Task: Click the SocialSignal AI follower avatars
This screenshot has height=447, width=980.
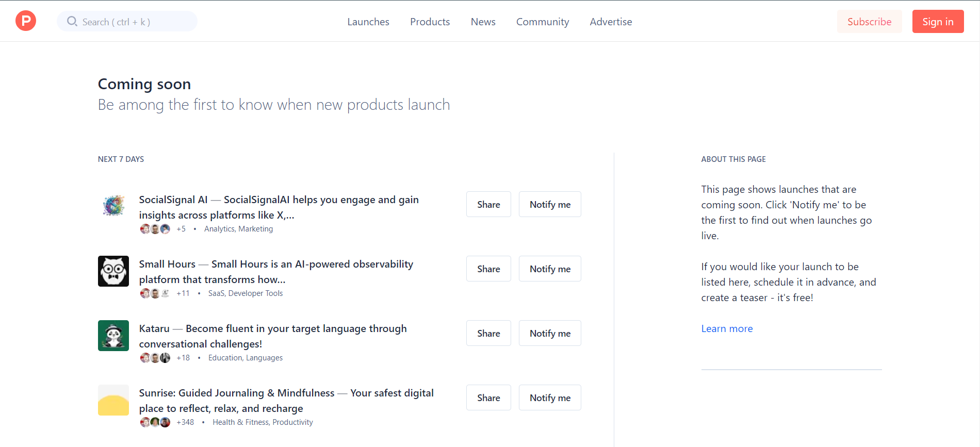Action: point(155,229)
